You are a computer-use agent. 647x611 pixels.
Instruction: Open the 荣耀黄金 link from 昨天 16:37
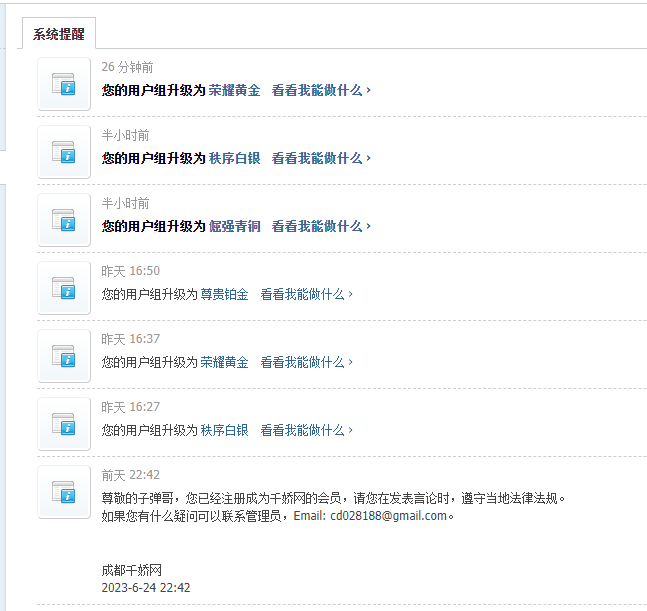[224, 362]
